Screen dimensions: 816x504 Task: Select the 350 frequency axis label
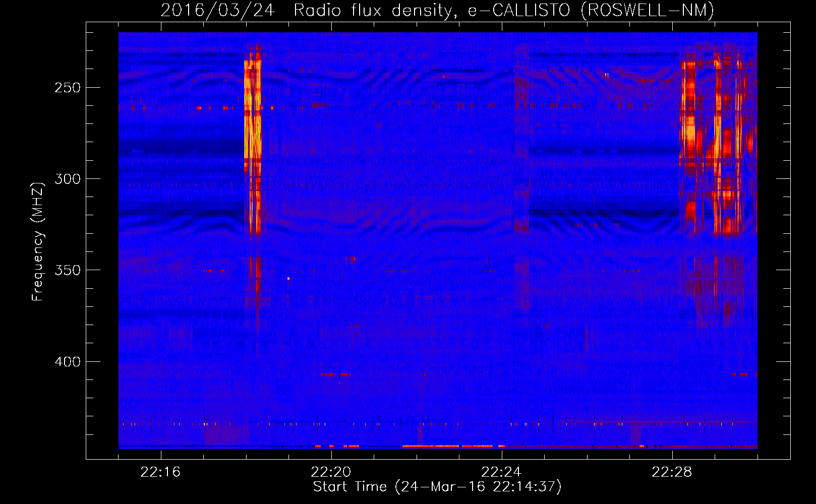(x=67, y=270)
